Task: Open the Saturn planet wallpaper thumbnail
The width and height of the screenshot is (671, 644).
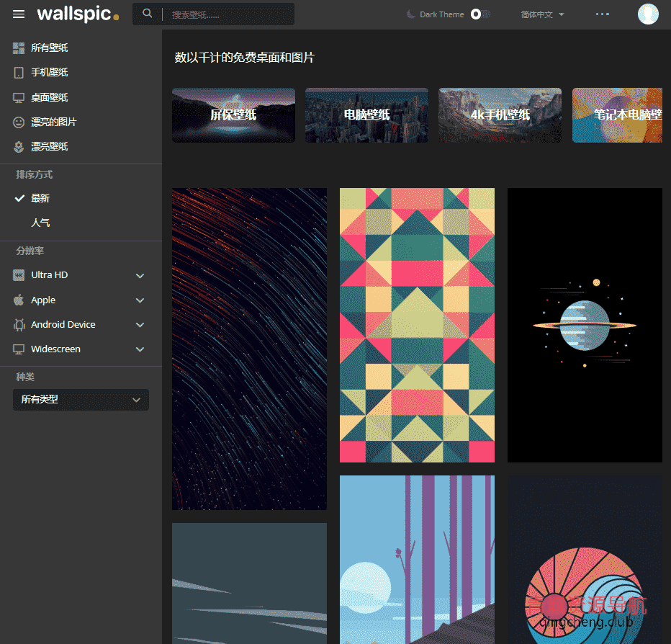Action: click(585, 325)
